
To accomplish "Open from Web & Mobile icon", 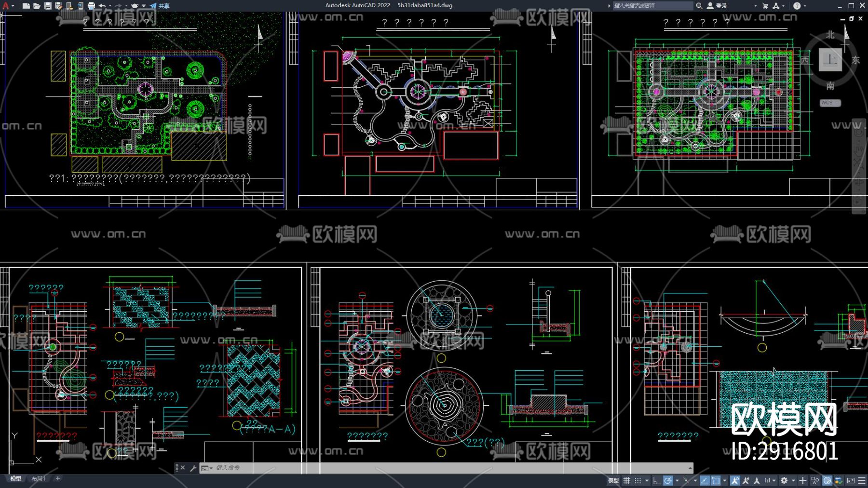I will (69, 6).
